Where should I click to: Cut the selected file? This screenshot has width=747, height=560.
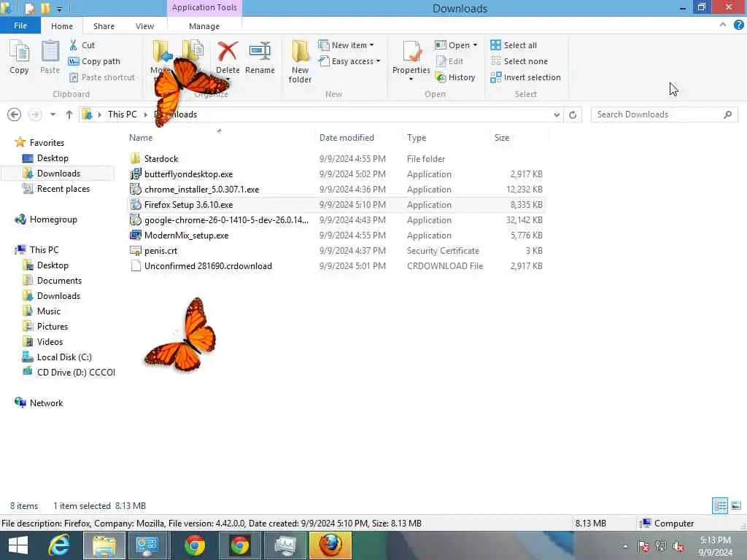[x=82, y=45]
